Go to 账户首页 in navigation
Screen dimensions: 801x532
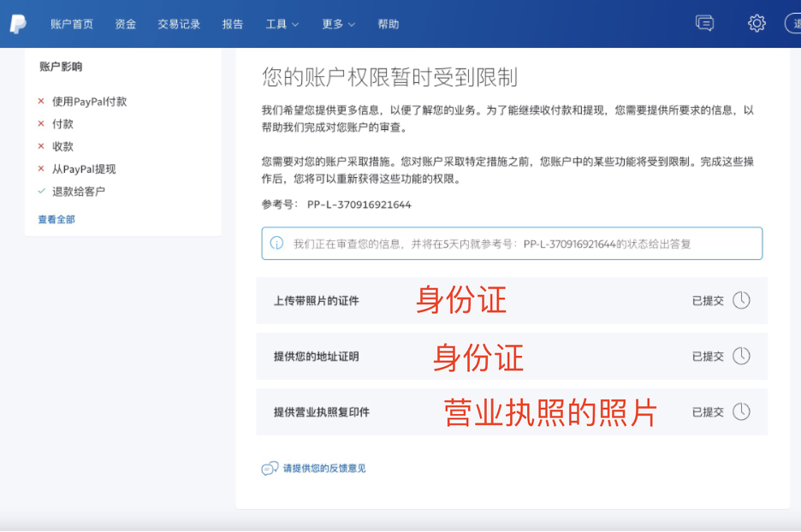[x=72, y=24]
